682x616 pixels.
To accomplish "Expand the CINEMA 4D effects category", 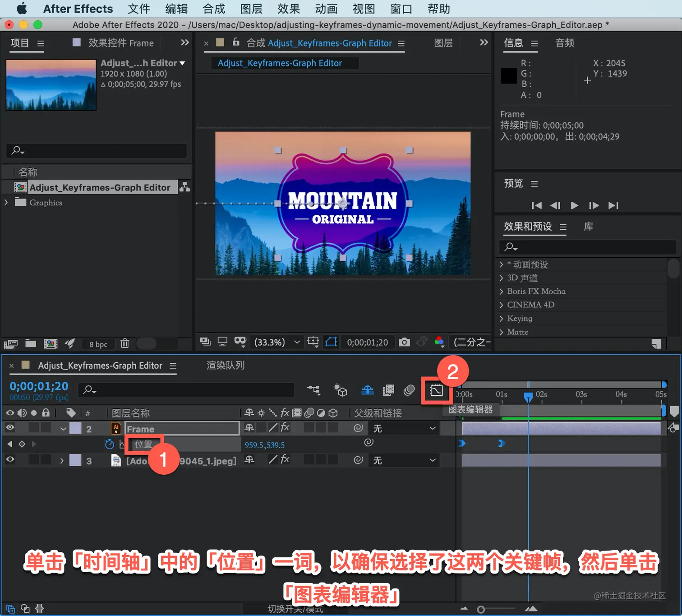I will point(501,305).
